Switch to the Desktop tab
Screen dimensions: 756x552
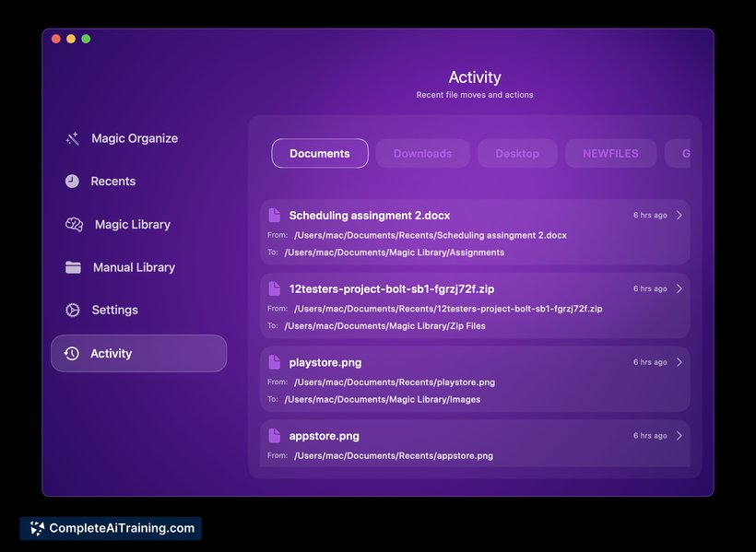(x=517, y=153)
